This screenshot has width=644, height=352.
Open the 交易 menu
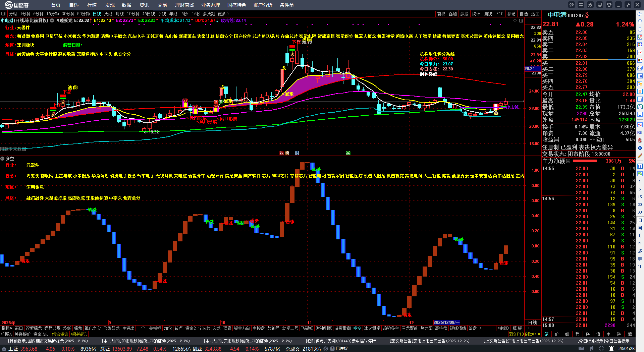pos(162,5)
